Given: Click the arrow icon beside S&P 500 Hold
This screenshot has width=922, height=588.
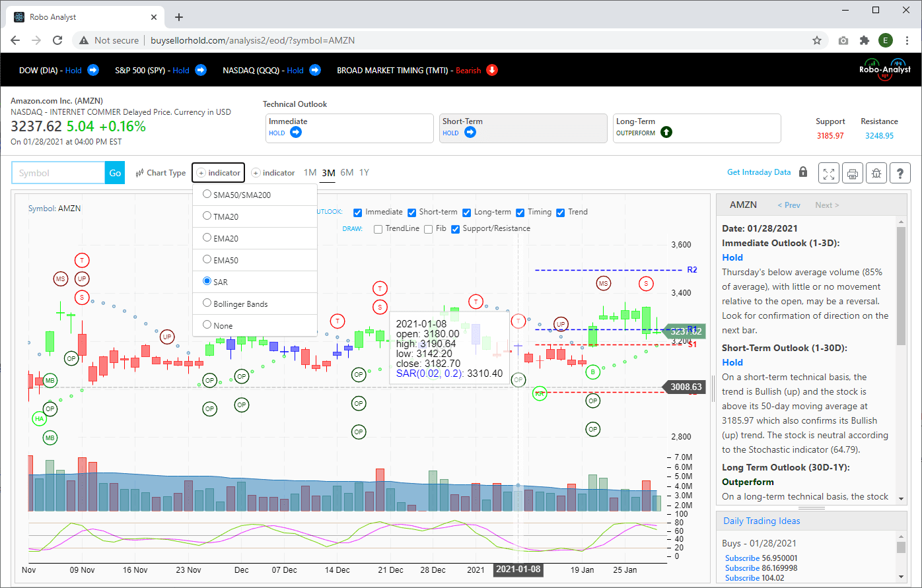Looking at the screenshot, I should point(201,70).
